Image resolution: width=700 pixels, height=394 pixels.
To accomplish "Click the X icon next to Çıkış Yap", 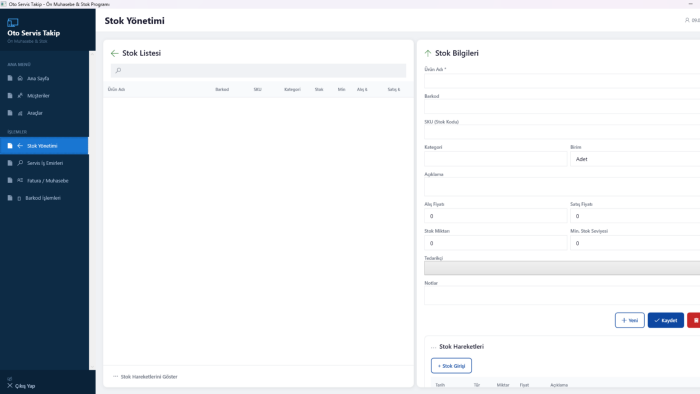I will pos(10,386).
